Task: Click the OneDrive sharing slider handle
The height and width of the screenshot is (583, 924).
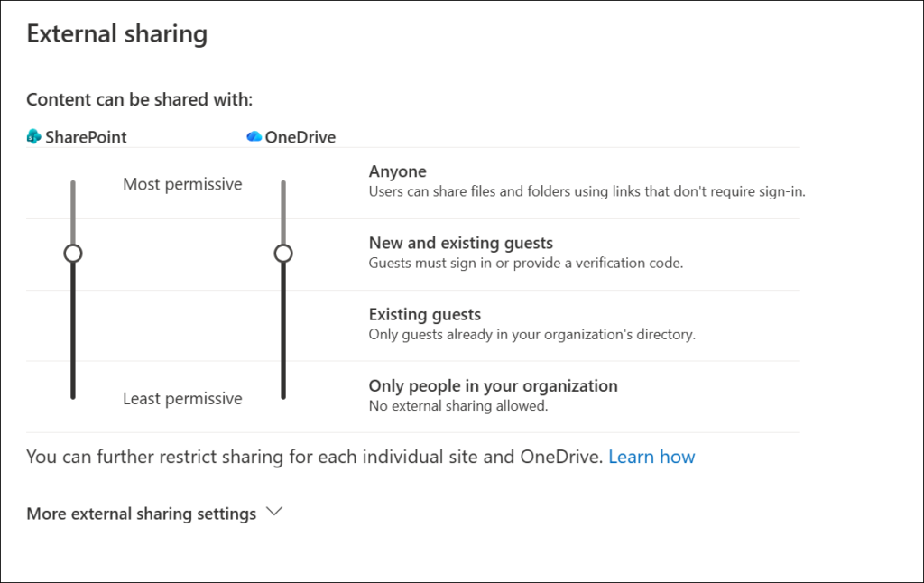Action: click(283, 254)
